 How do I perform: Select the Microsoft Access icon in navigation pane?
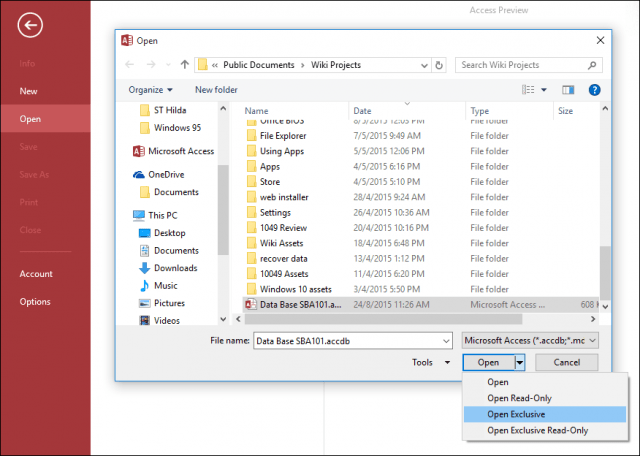point(139,151)
